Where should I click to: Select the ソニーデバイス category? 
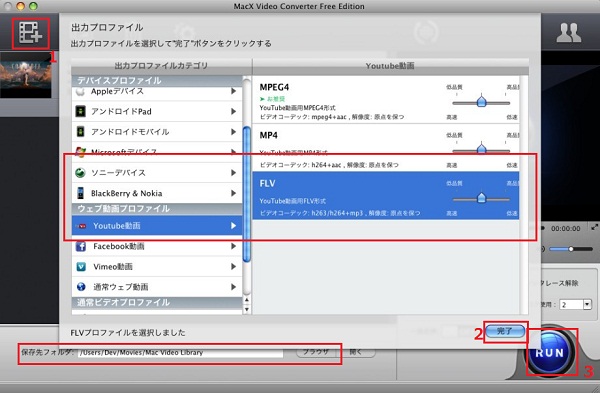(x=157, y=173)
